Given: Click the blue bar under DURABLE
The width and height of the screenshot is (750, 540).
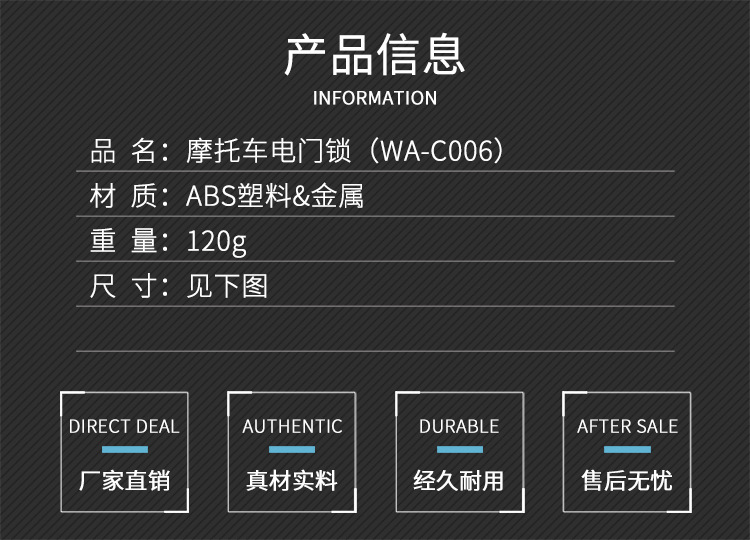Looking at the screenshot, I should coord(460,450).
